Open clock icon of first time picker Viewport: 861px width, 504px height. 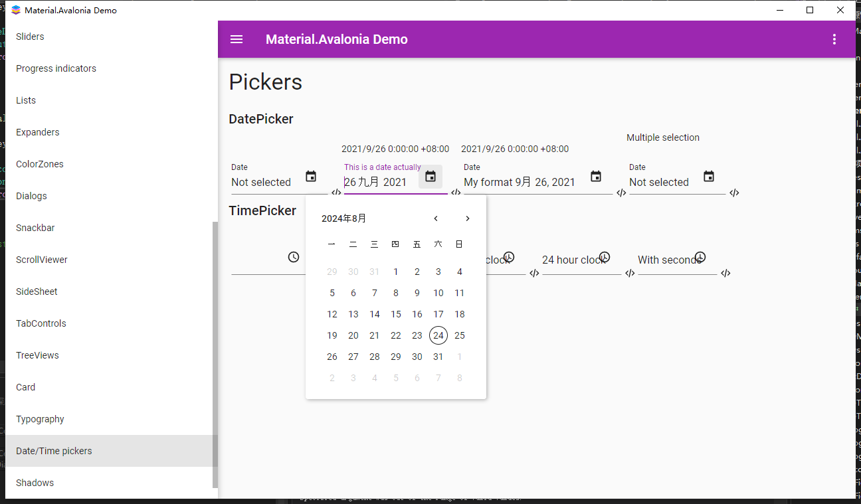294,257
